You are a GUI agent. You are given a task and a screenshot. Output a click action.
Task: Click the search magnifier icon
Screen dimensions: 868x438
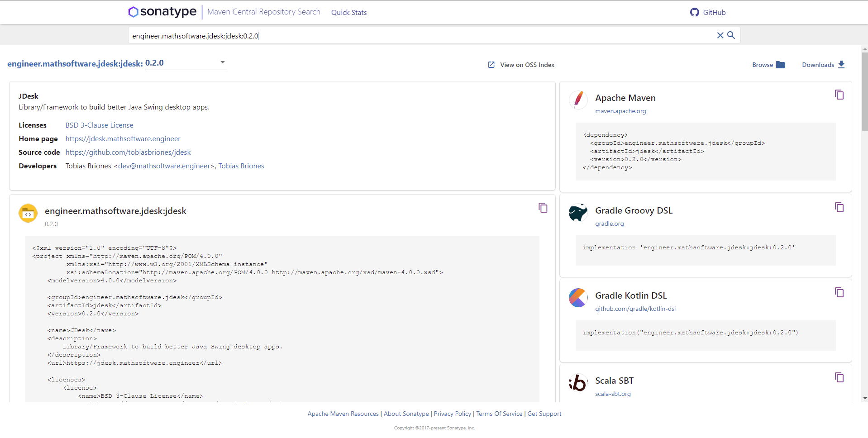click(731, 35)
